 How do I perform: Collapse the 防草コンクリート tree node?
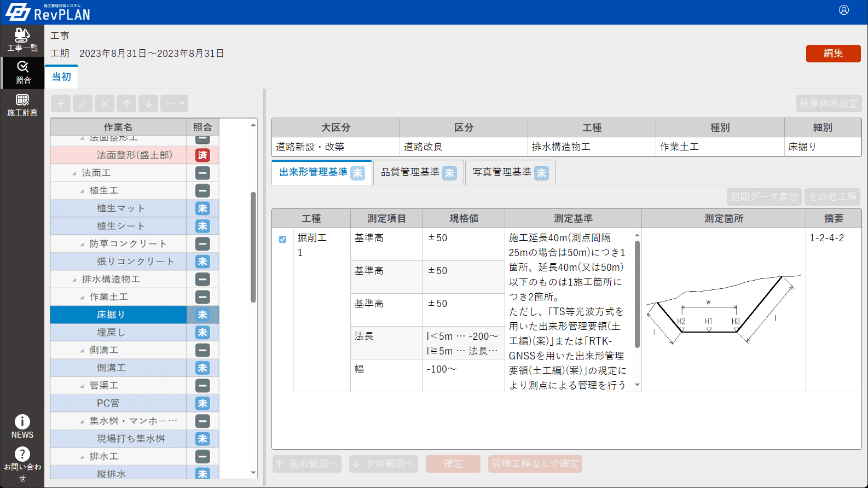[82, 244]
